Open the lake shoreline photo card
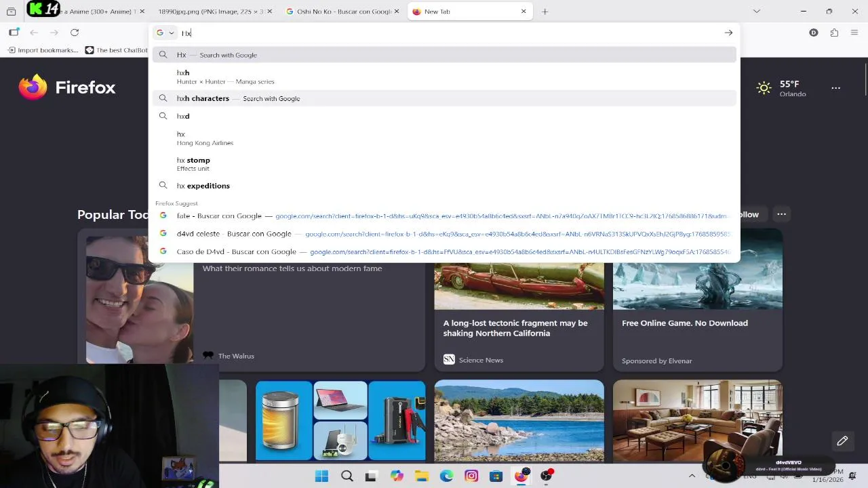The image size is (868, 488). [519, 420]
